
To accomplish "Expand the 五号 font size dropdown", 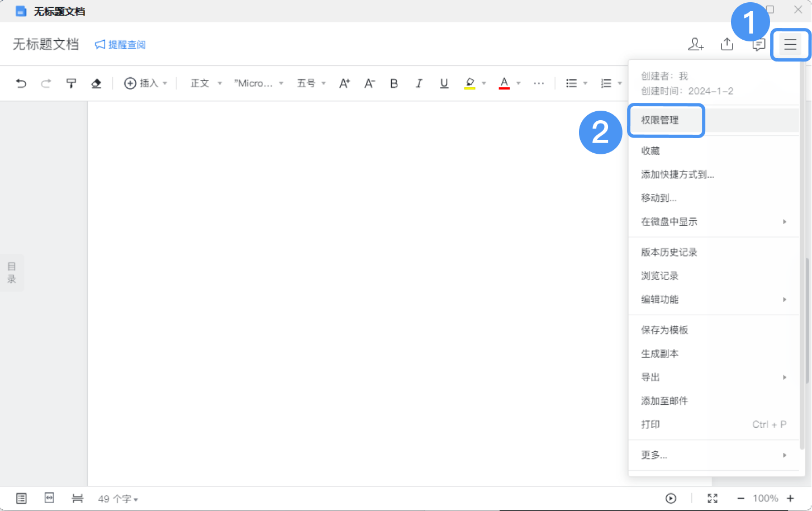I will click(311, 83).
